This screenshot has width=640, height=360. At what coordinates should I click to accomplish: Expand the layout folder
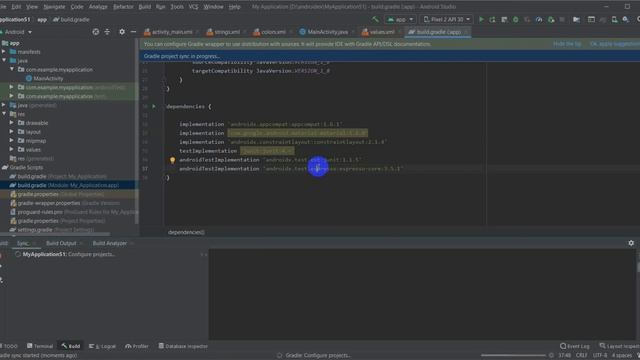click(x=11, y=131)
